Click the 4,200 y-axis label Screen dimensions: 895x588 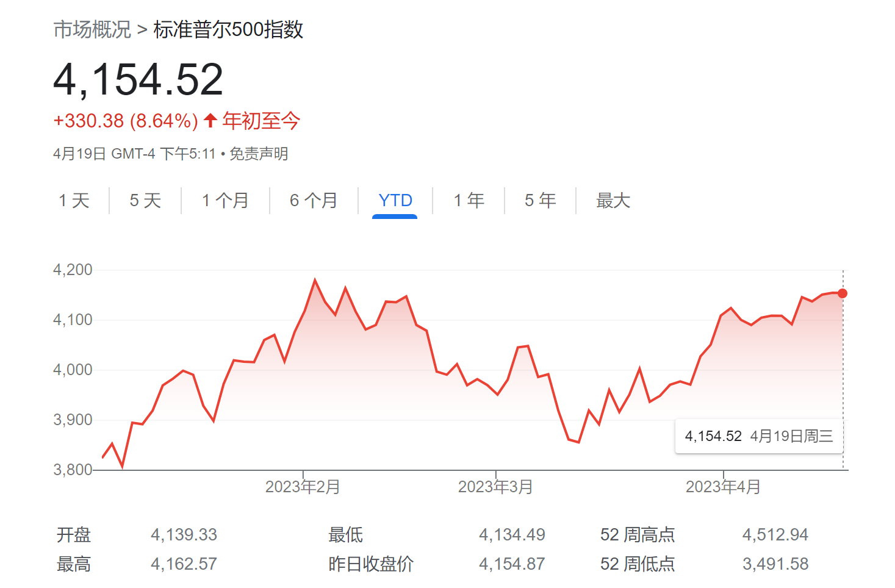73,270
